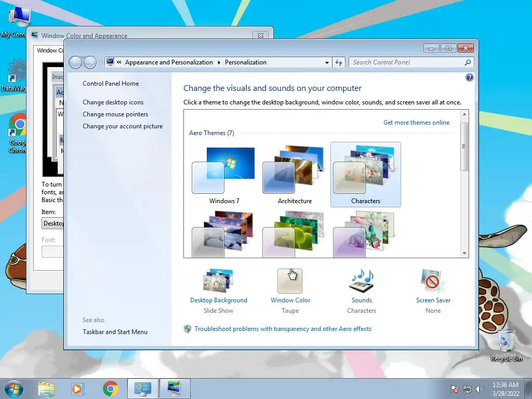Open Change your account picture

pyautogui.click(x=123, y=126)
